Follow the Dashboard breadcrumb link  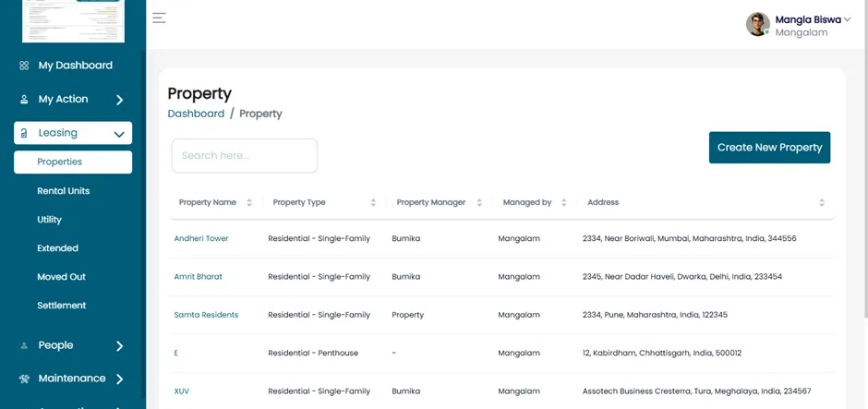pos(196,114)
